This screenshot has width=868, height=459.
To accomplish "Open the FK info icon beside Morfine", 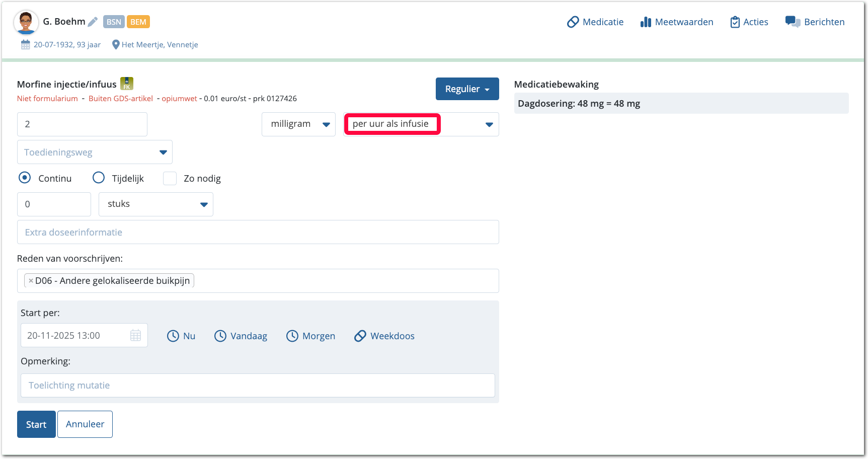I will tap(127, 84).
